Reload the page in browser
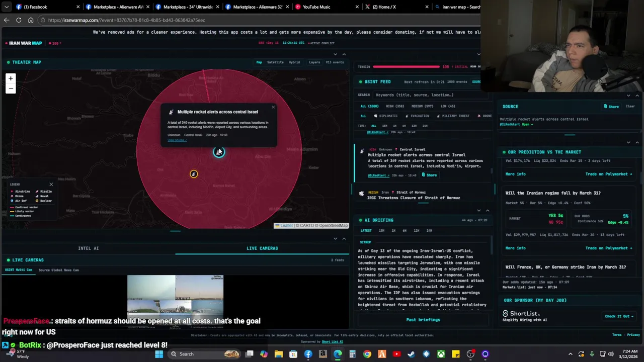Viewport: 644px width, 362px height. (x=19, y=20)
